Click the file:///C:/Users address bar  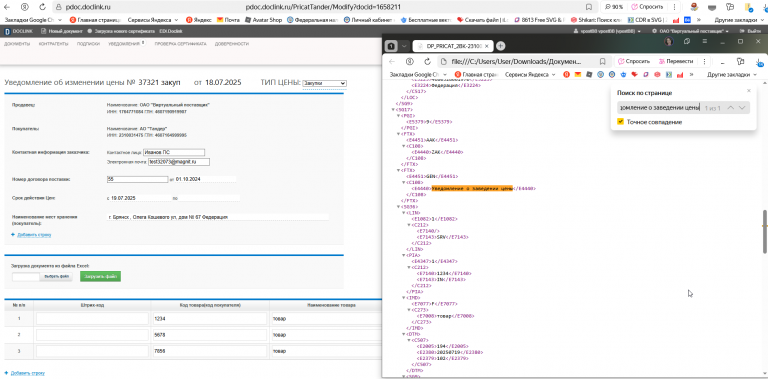pyautogui.click(x=516, y=62)
